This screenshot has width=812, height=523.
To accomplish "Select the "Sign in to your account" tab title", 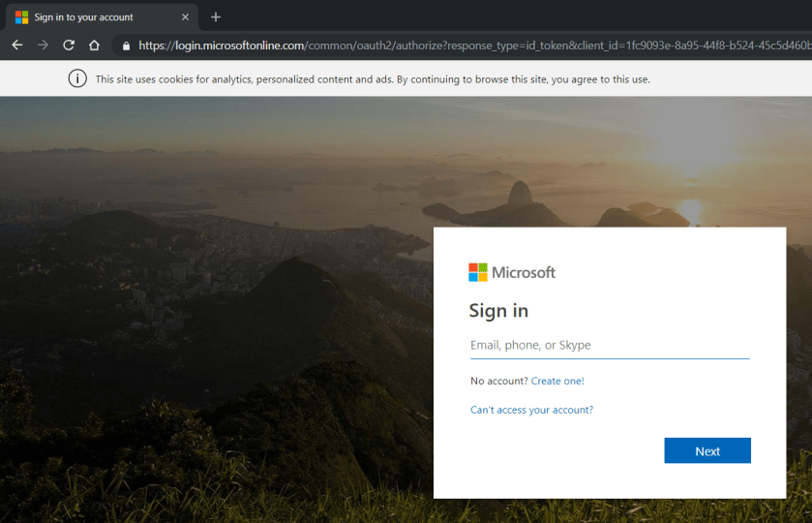I will click(84, 16).
